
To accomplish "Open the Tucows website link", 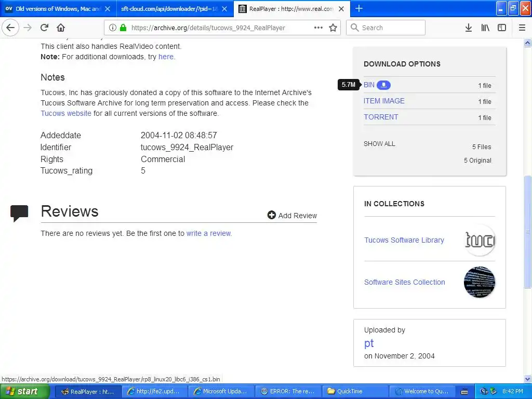I will (66, 113).
